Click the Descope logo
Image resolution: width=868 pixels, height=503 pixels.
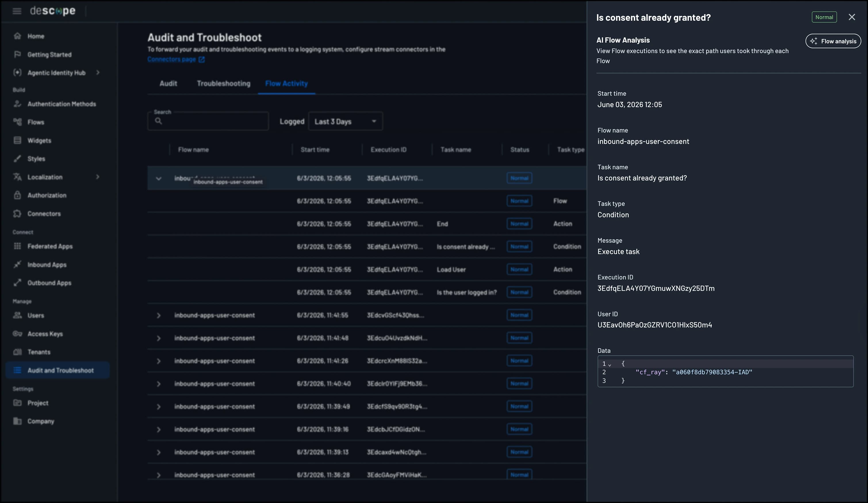pos(52,11)
